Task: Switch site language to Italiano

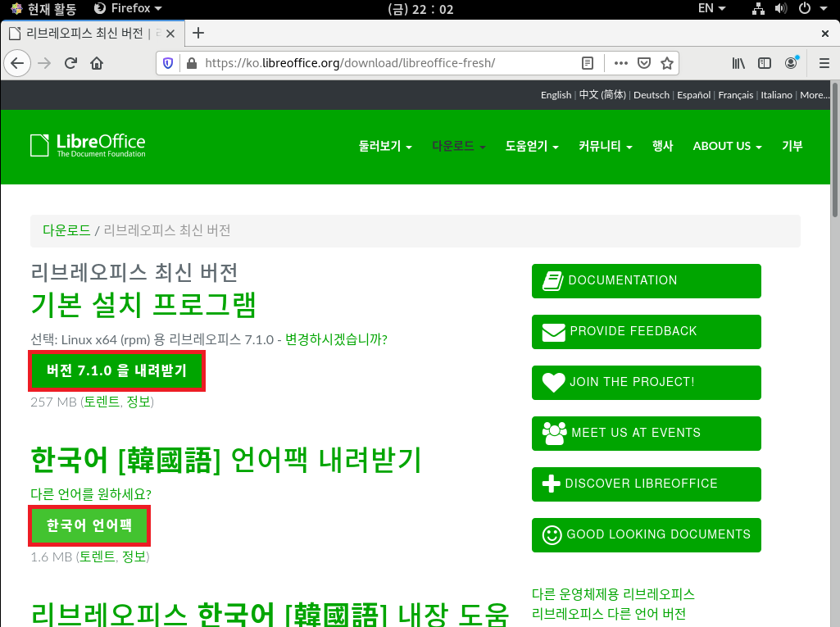Action: pyautogui.click(x=776, y=95)
